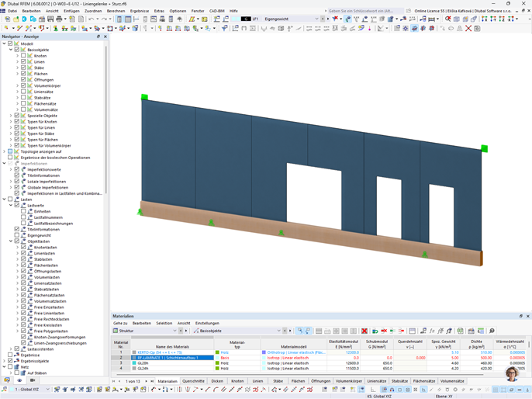
Task: Open Einstellungen menu in Materialien panel
Action: pyautogui.click(x=207, y=323)
